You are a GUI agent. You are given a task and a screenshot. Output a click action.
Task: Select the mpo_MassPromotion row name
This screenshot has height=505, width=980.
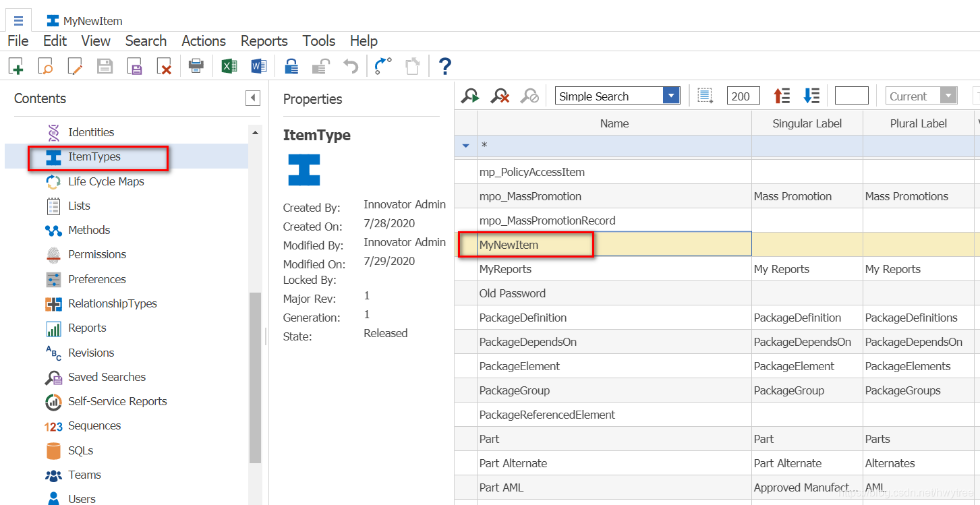[530, 196]
